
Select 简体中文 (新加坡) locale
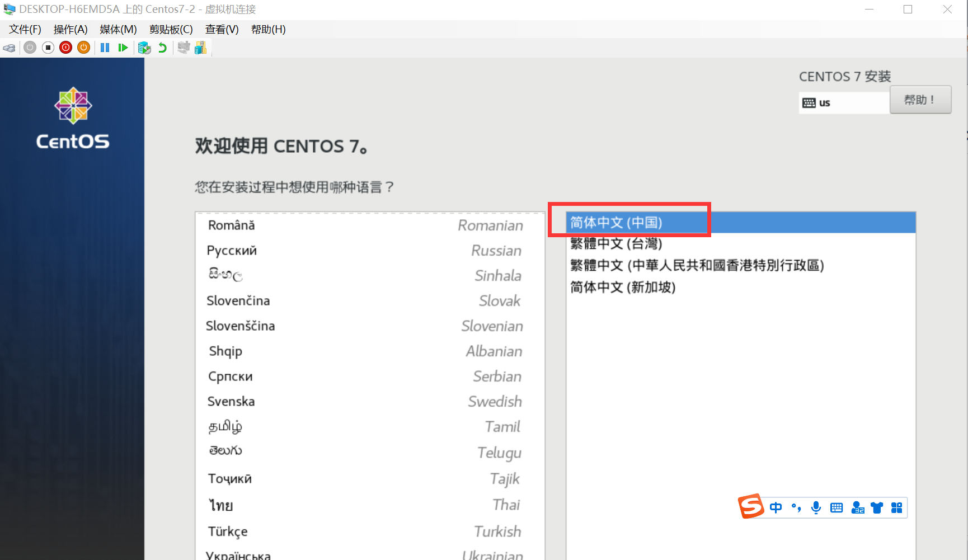(740, 287)
